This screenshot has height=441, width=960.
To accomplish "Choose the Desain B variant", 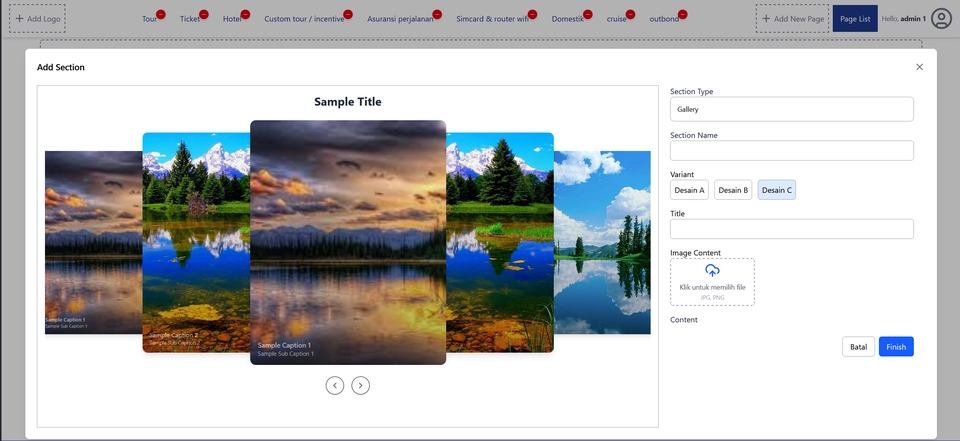I will (733, 190).
